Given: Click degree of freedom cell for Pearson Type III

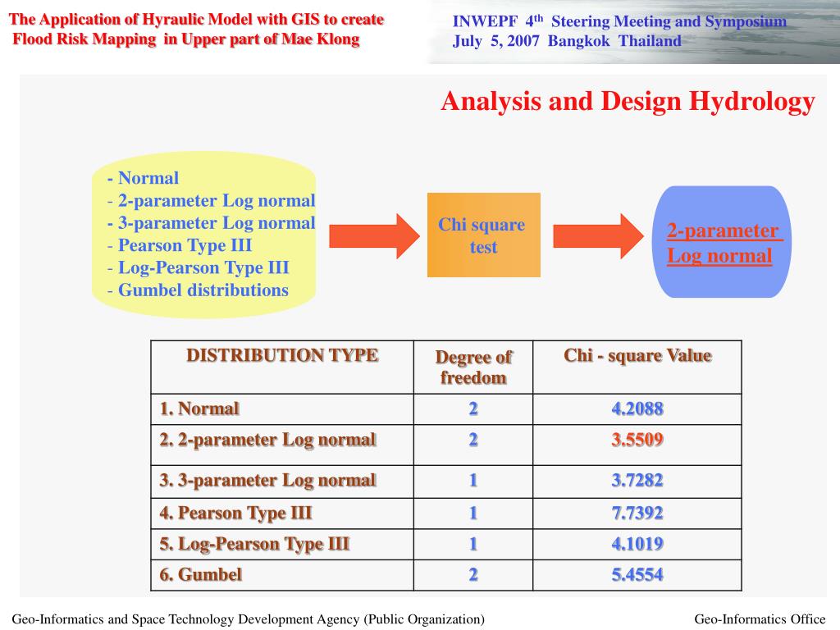Looking at the screenshot, I should 473,514.
